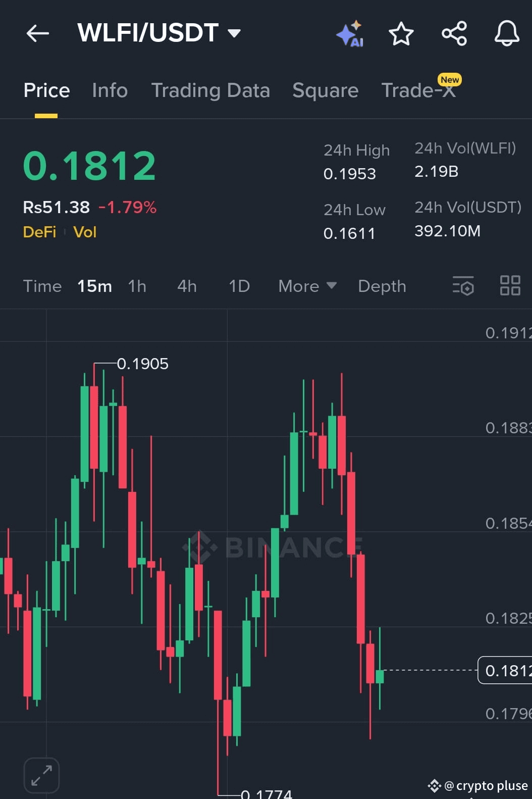Expand the More timeframes dropdown

(307, 286)
